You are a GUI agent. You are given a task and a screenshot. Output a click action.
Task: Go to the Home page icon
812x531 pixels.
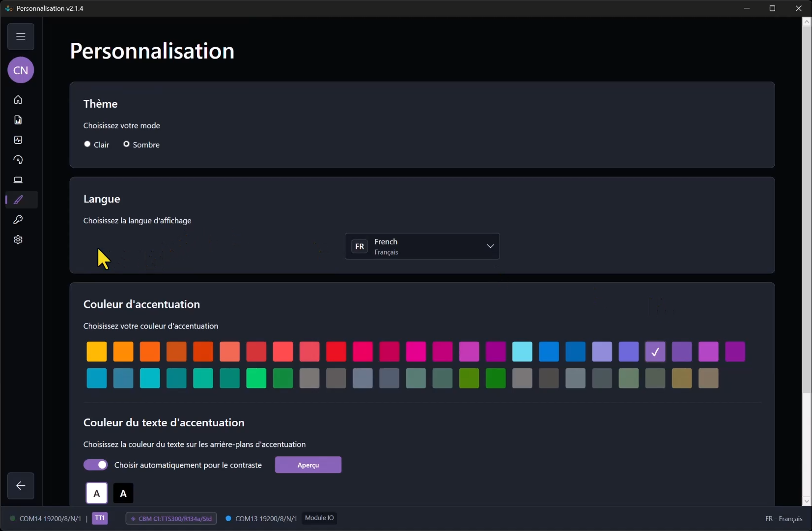click(x=18, y=100)
